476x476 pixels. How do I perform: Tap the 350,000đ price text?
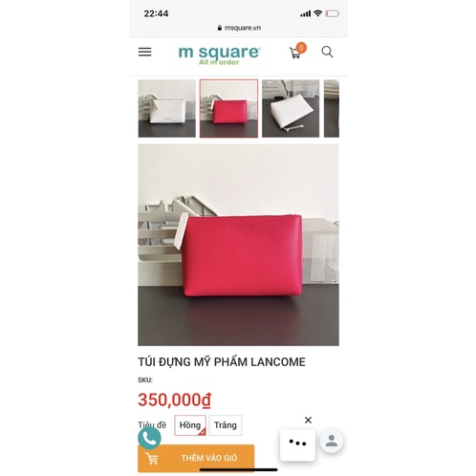tap(175, 400)
